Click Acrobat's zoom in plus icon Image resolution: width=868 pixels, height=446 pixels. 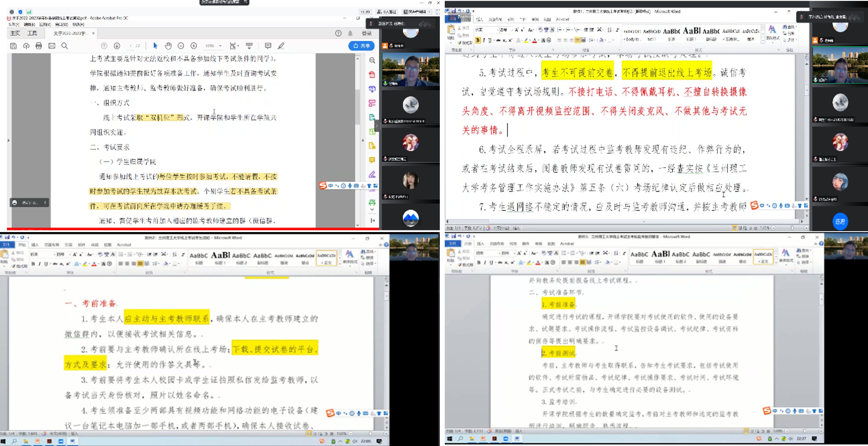coord(194,46)
